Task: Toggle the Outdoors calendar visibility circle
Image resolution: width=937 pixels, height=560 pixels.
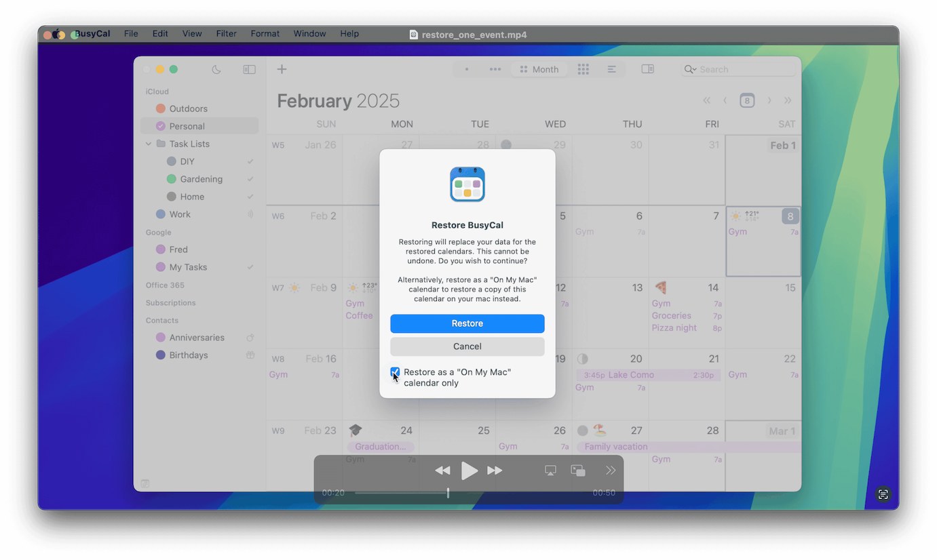Action: [x=161, y=108]
